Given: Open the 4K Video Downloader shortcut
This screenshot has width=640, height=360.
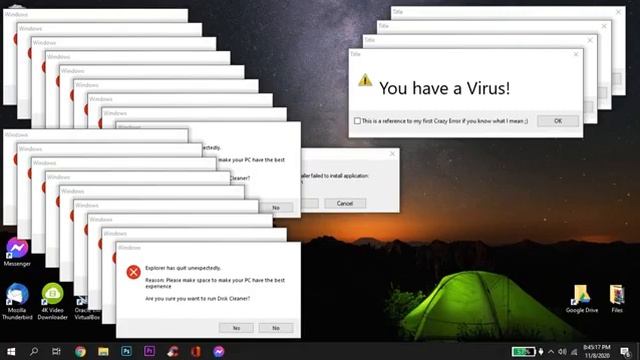Looking at the screenshot, I should (52, 301).
